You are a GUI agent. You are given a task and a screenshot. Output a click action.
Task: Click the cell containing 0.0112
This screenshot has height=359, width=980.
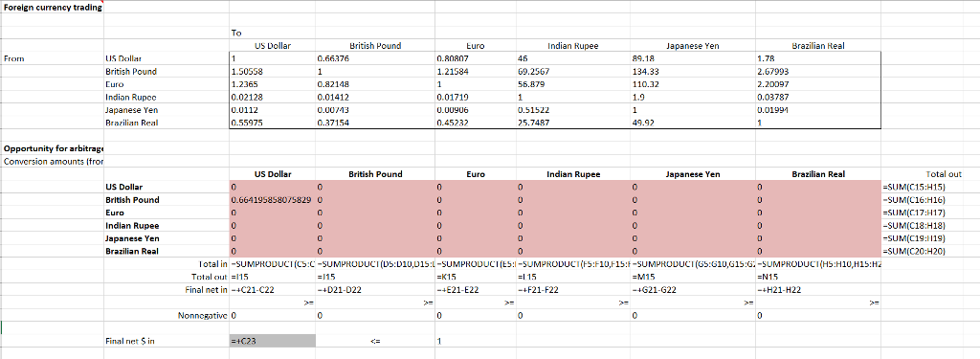point(272,109)
